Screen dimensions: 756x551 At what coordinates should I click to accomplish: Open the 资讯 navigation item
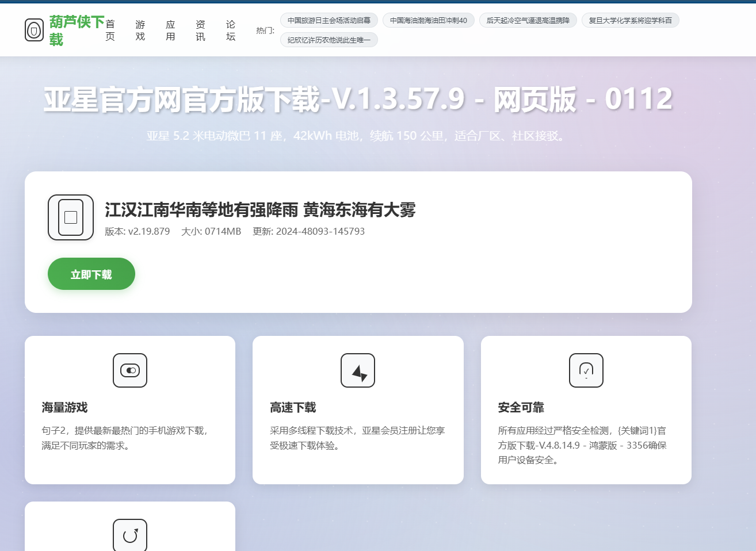pos(200,30)
